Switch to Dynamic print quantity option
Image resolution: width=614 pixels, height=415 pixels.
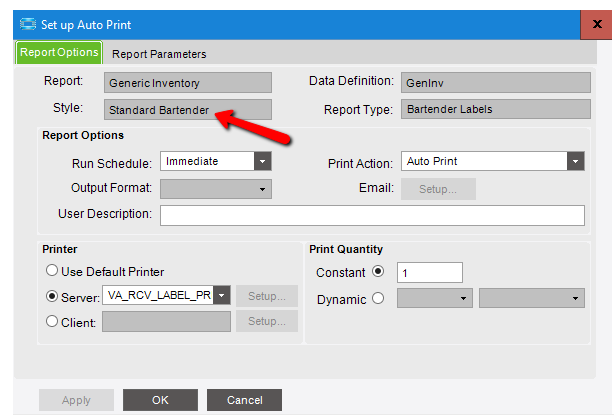pos(378,298)
